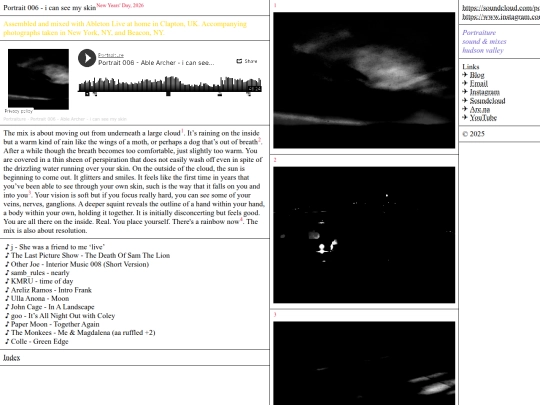
Task: Click the music note icon beside 'Colle - Green Edge'
Action: point(7,341)
